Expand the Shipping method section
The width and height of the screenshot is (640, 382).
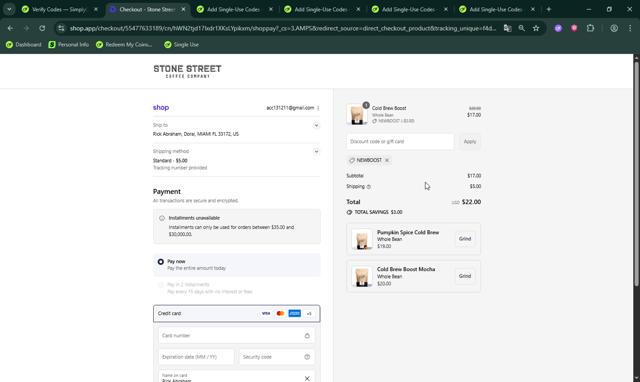point(316,152)
